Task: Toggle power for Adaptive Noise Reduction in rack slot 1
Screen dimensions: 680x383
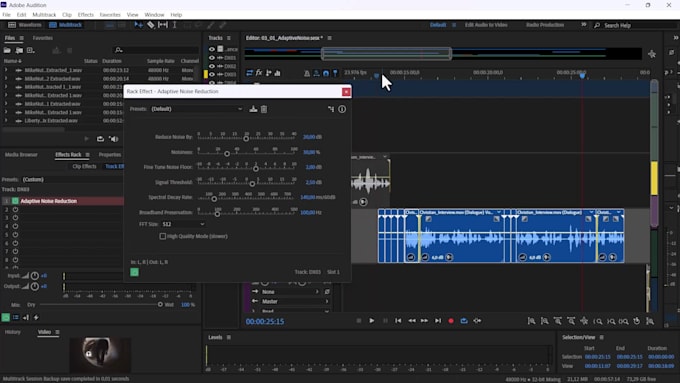Action: click(15, 201)
